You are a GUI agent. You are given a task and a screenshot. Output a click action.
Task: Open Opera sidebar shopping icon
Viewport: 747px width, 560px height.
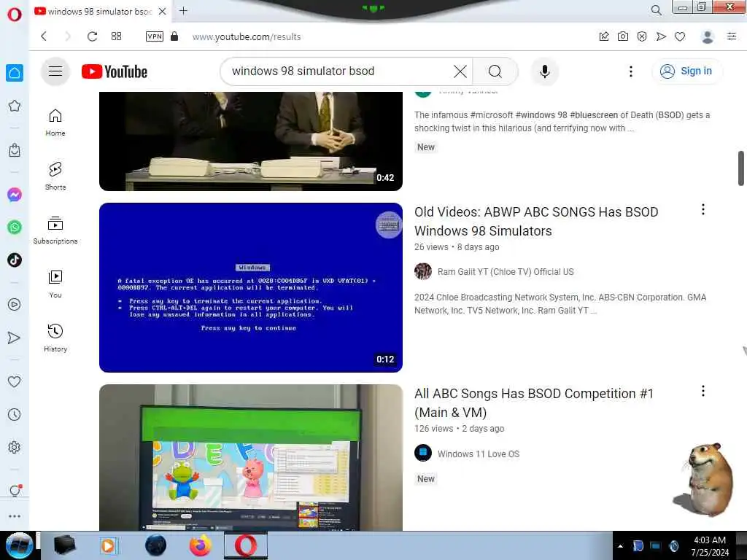coord(15,150)
